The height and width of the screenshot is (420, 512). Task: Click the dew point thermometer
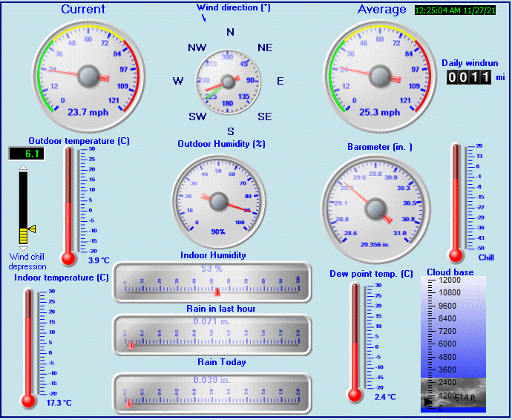pyautogui.click(x=355, y=343)
